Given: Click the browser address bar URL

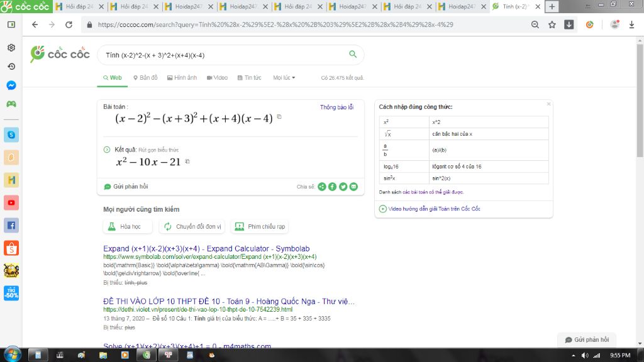Looking at the screenshot, I should click(275, 25).
